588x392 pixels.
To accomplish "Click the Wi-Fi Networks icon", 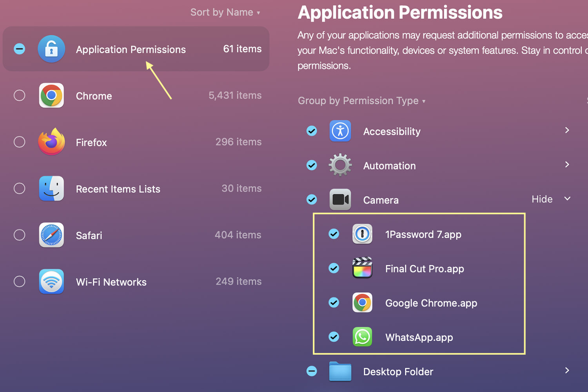I will pyautogui.click(x=51, y=281).
